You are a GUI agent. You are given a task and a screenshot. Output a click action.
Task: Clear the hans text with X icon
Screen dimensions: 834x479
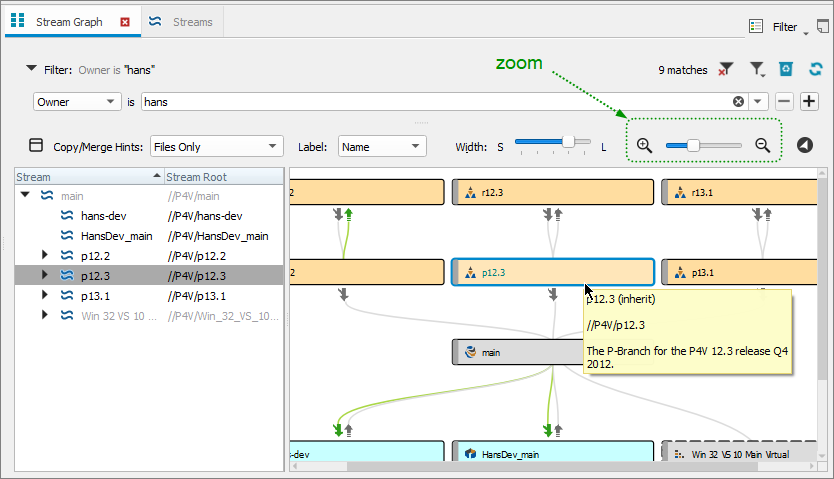click(739, 102)
